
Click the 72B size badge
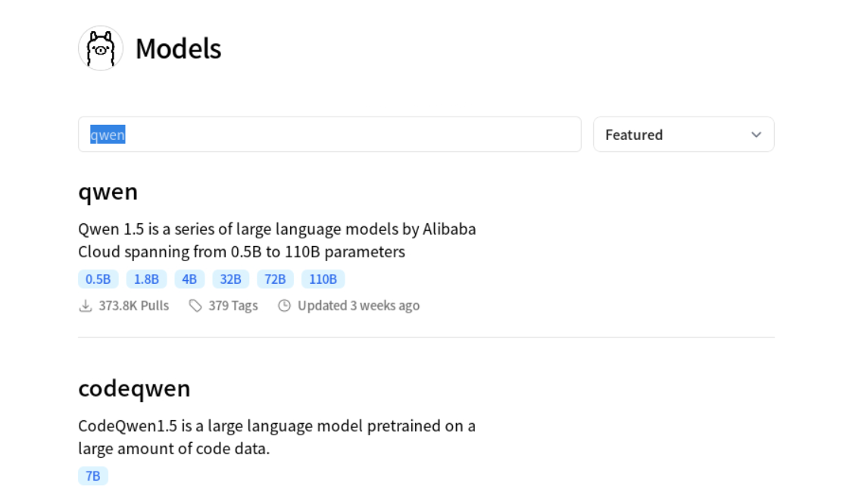(275, 279)
